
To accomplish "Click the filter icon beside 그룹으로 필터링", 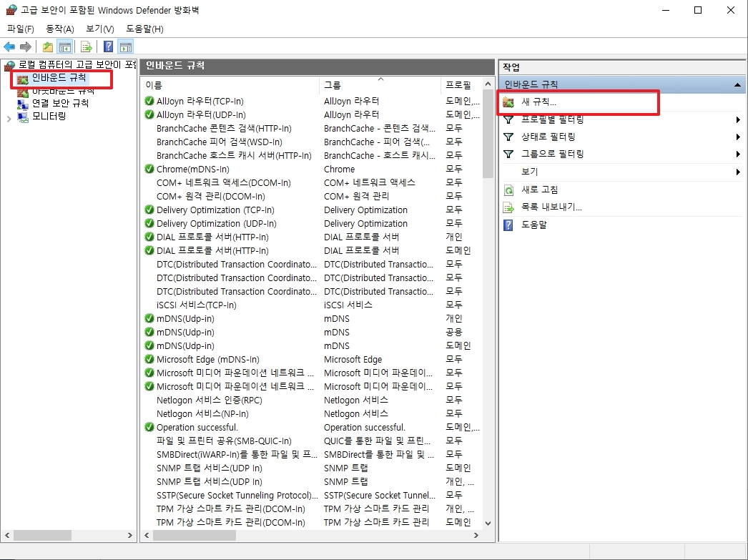I will (x=508, y=154).
